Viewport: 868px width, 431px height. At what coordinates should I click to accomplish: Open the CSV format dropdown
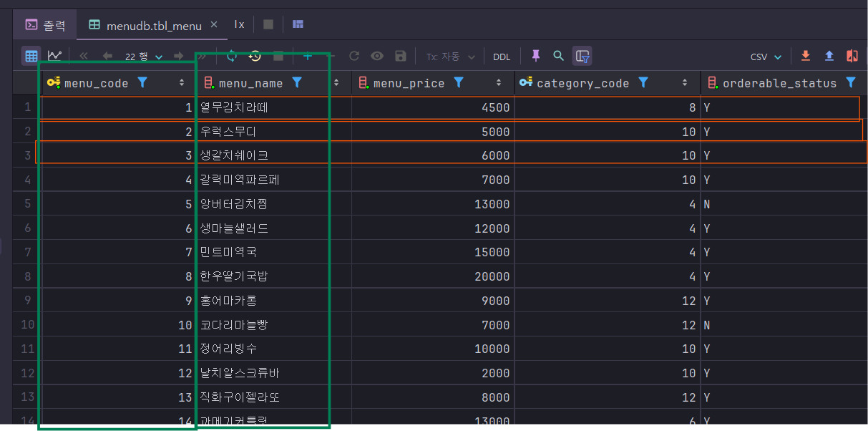click(766, 56)
